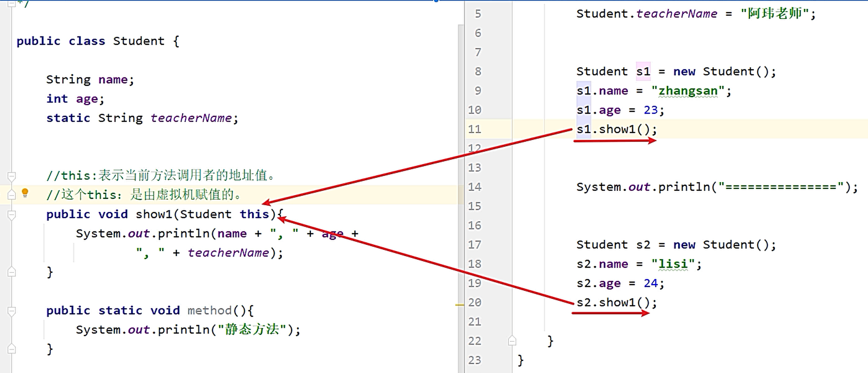
Task: Click yellow warning stripe mark beside line 20
Action: click(460, 305)
